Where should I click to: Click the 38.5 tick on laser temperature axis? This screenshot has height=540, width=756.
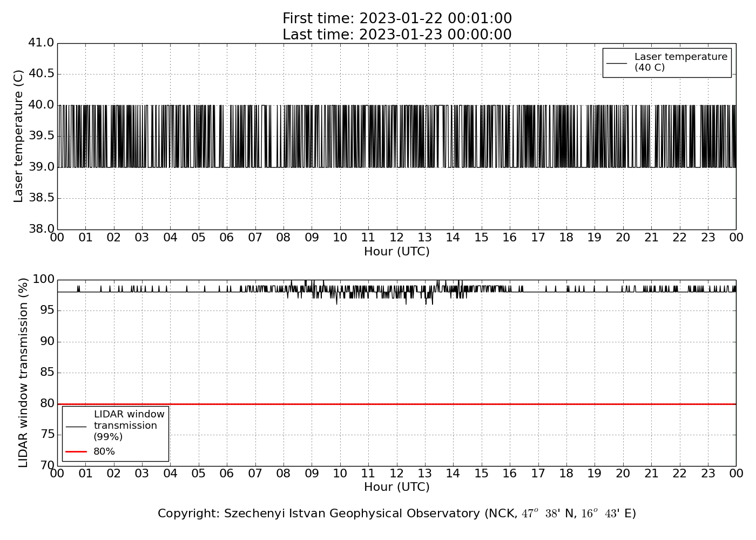(41, 198)
